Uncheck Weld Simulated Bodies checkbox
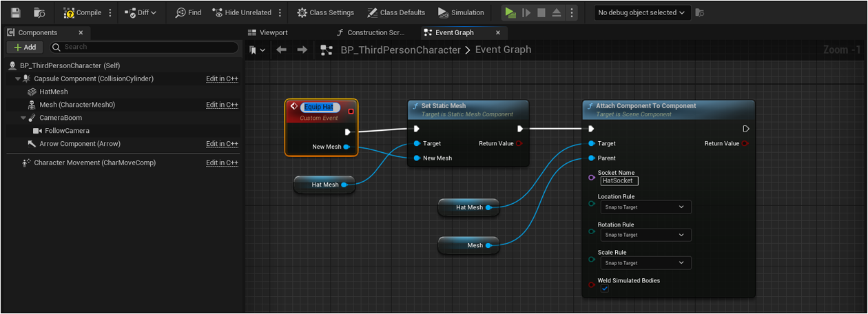This screenshot has height=314, width=868. pos(604,289)
